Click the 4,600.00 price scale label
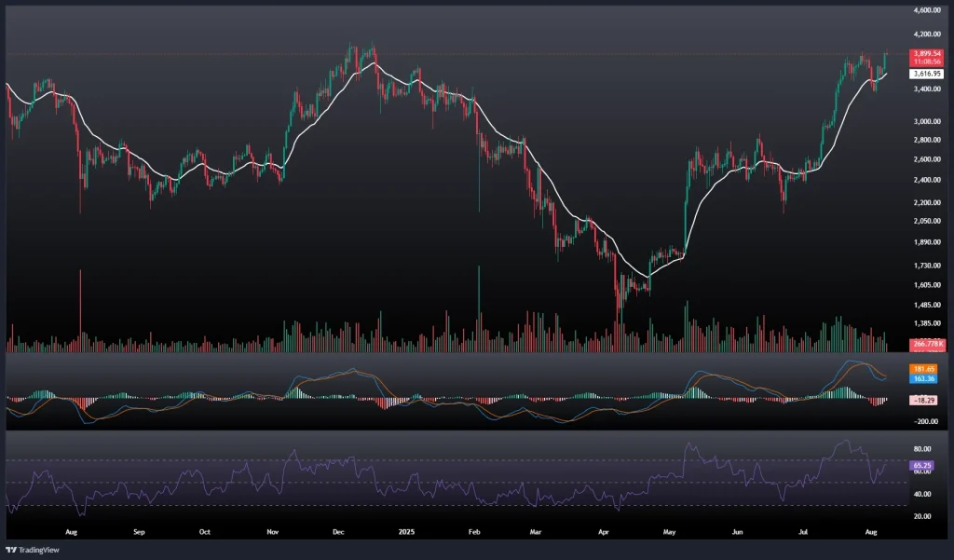This screenshot has height=560, width=954. click(927, 10)
